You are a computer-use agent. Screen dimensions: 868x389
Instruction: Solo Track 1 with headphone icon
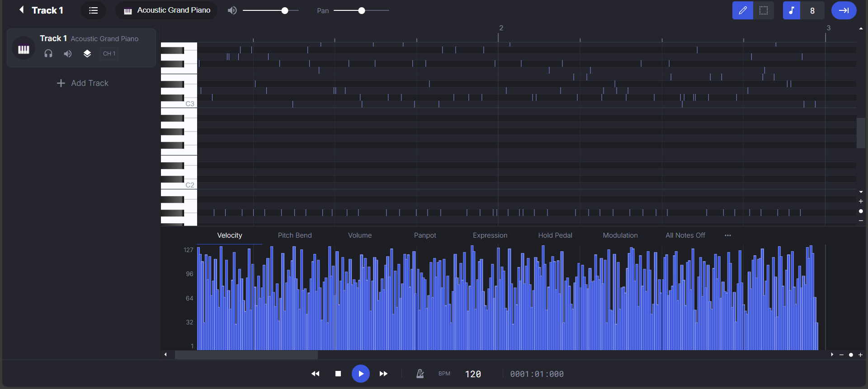[x=48, y=54]
